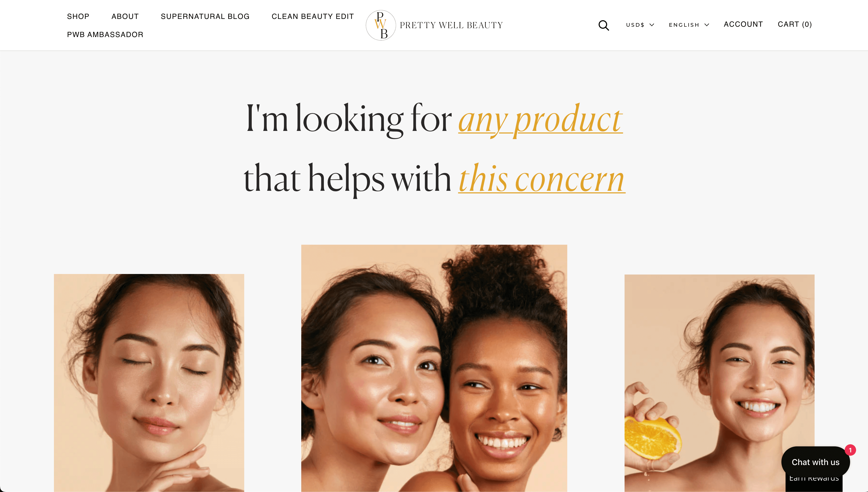Image resolution: width=868 pixels, height=492 pixels.
Task: Choose a product type via 'any product'
Action: 540,120
